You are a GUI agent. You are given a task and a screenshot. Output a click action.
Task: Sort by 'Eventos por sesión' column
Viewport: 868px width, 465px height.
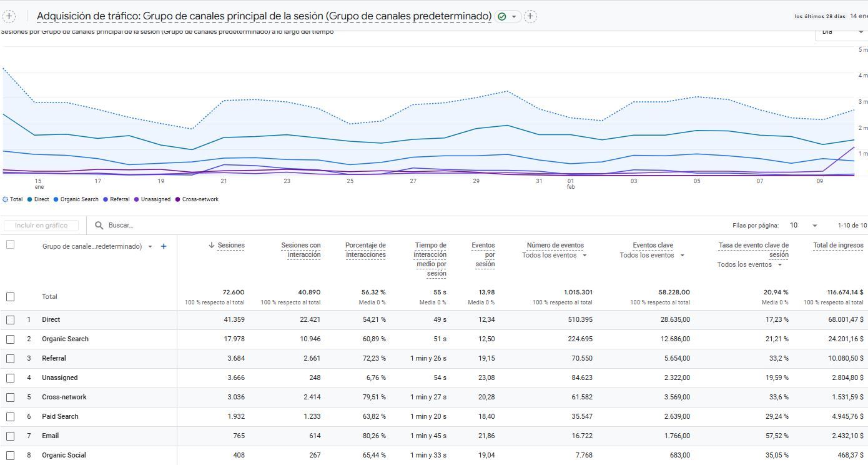tap(483, 254)
